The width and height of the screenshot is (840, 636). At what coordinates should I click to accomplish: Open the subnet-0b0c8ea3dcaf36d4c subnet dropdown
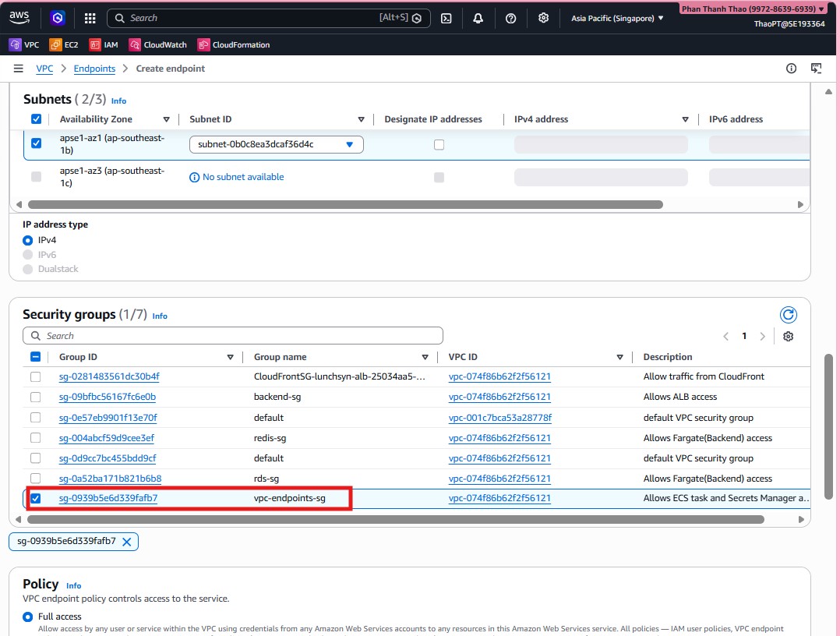pyautogui.click(x=276, y=144)
